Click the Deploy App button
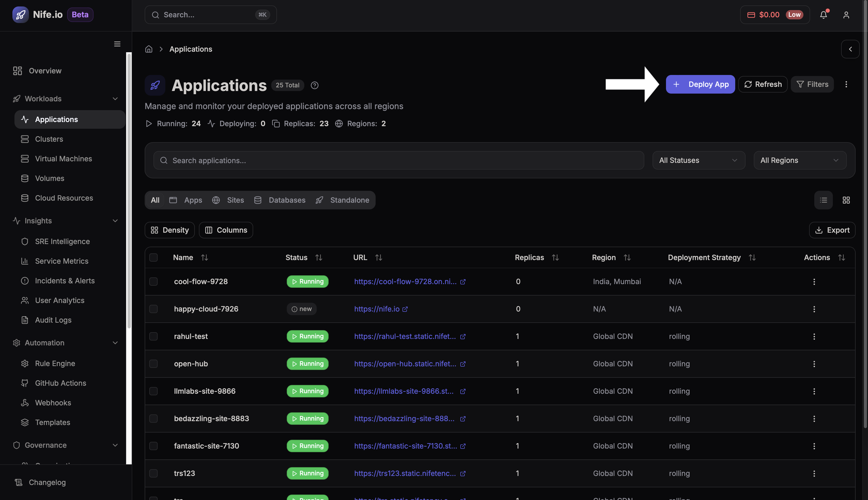This screenshot has height=500, width=868. click(700, 84)
